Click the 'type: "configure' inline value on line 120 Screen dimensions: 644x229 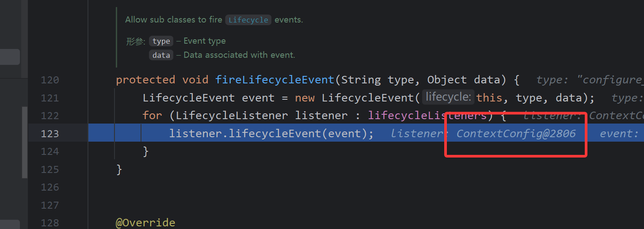pyautogui.click(x=590, y=80)
